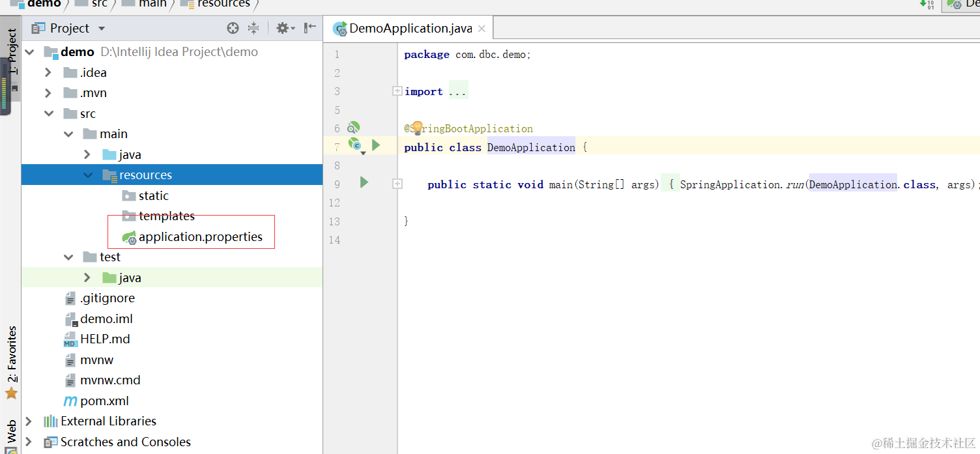Screen dimensions: 980x454
Task: Click the Spring leaf icon of application.properties
Action: coord(129,237)
